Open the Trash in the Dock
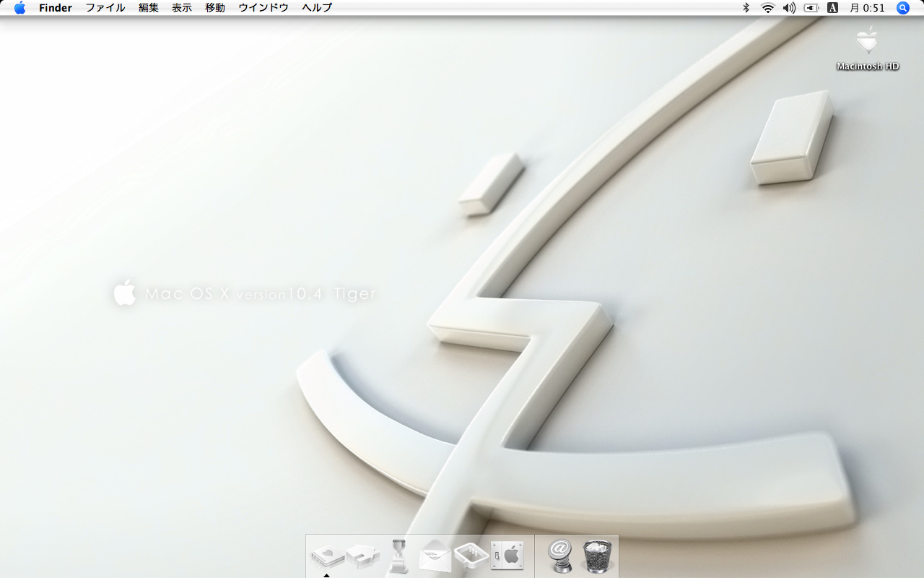The image size is (924, 578). [597, 556]
